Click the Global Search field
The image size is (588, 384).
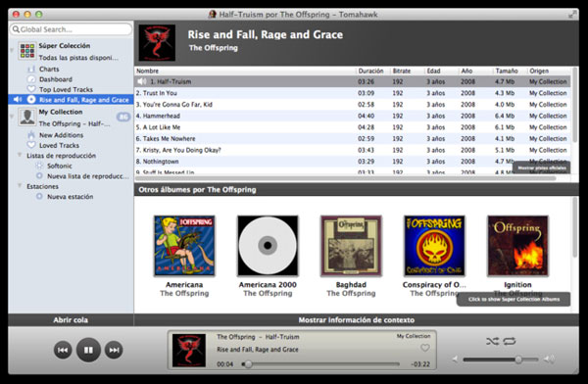pos(71,29)
